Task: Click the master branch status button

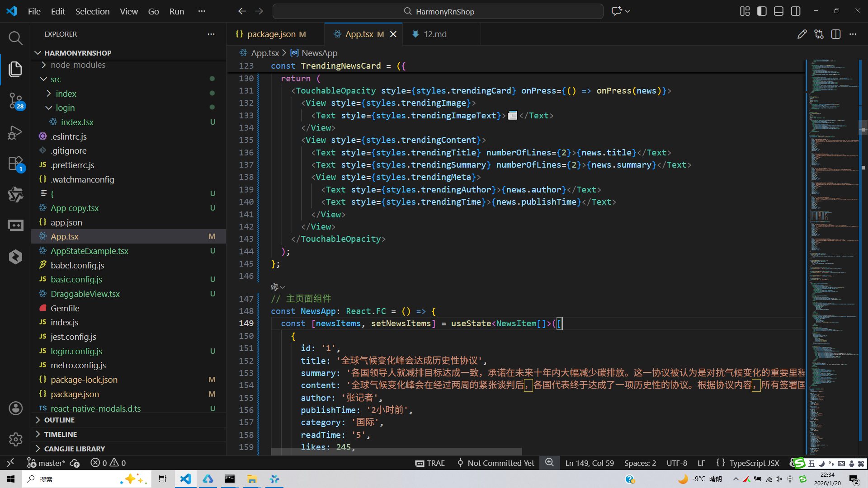Action: click(46, 463)
